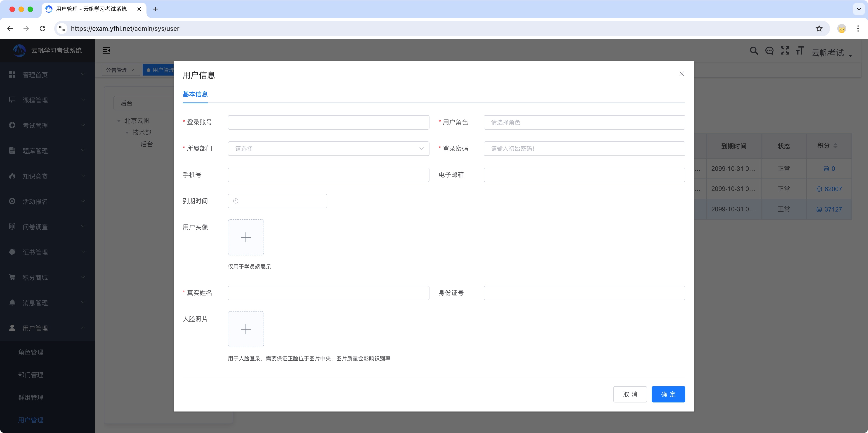868x433 pixels.
Task: Expand 课程管理 sidebar menu
Action: [47, 100]
